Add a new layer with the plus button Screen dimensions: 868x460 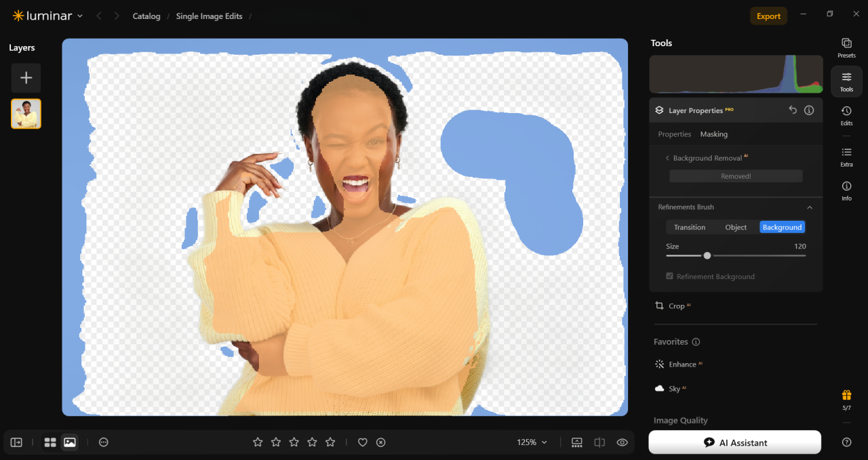[26, 78]
